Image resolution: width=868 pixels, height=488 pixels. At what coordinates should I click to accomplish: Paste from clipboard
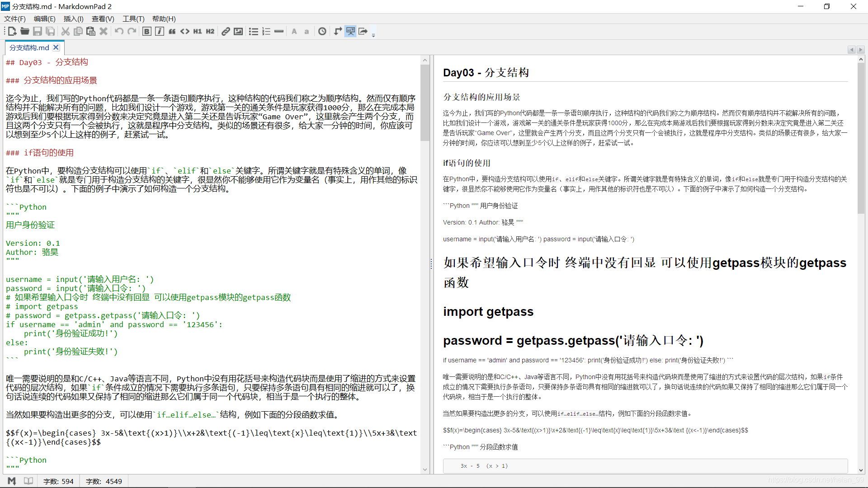(x=91, y=31)
